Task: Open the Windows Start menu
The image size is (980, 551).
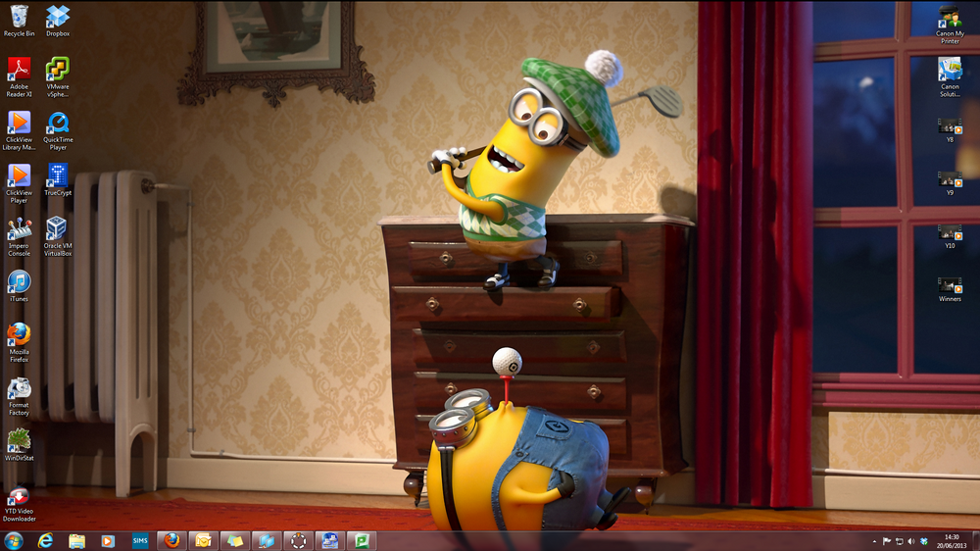Action: [13, 541]
